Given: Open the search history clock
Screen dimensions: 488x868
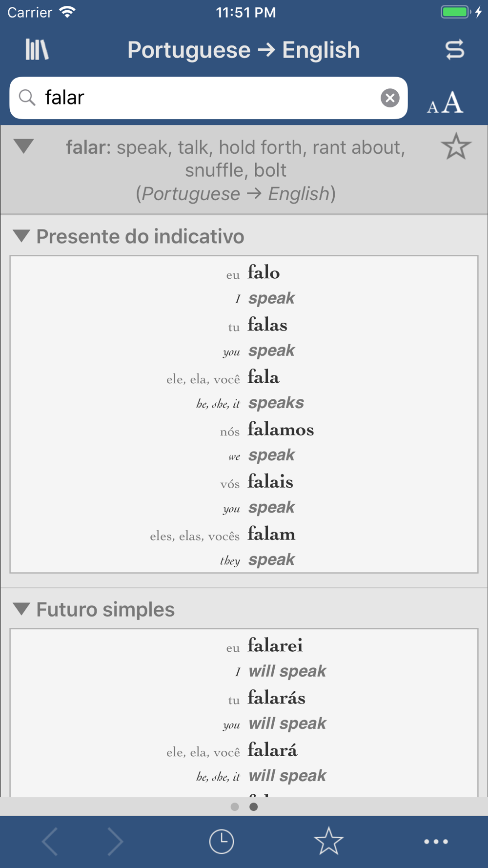Looking at the screenshot, I should click(x=222, y=841).
